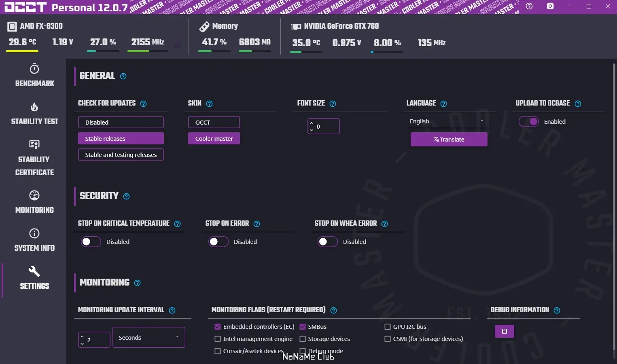Viewport: 617px width, 364px height.
Task: Select Stable releases update channel
Action: [121, 138]
